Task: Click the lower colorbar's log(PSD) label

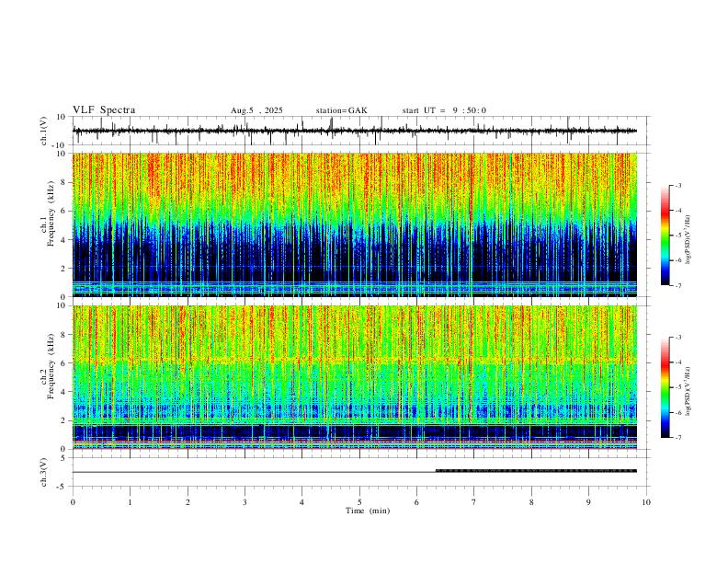Action: coord(688,391)
